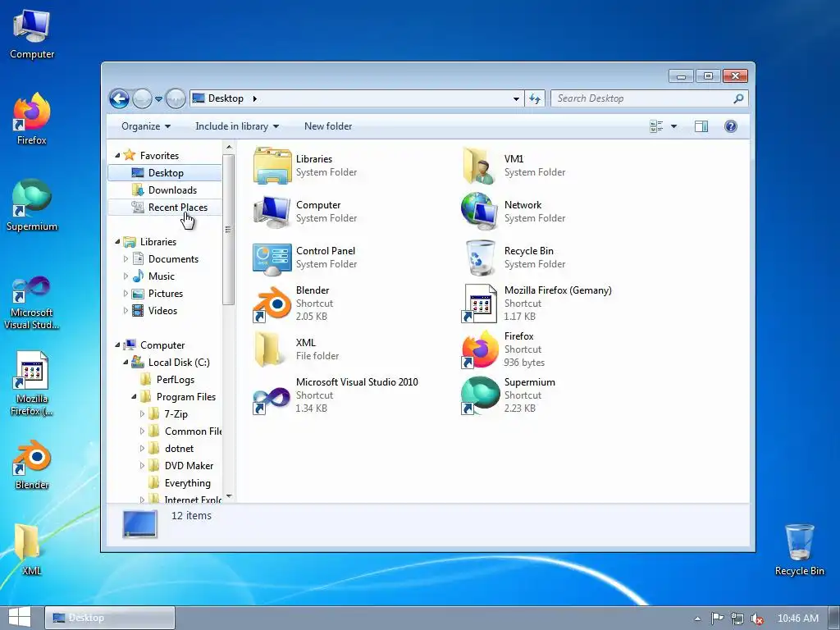840x630 pixels.
Task: Expand the Documents library node
Action: 126,259
